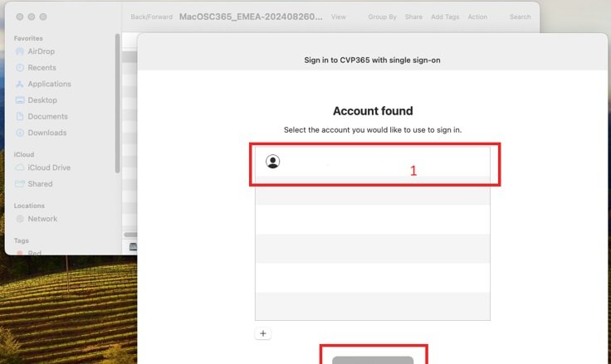The image size is (611, 364).
Task: Zoom the Finder window with green button
Action: click(x=43, y=17)
